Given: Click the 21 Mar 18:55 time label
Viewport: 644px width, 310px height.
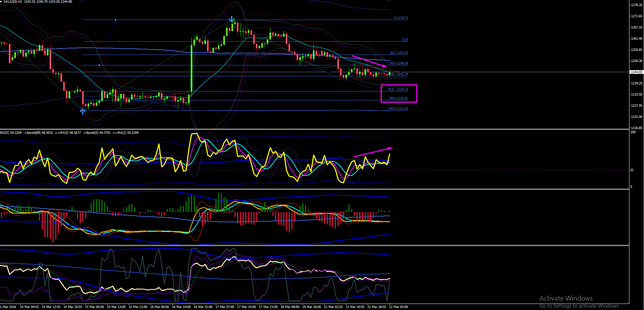Looking at the screenshot, I should pos(377,307).
